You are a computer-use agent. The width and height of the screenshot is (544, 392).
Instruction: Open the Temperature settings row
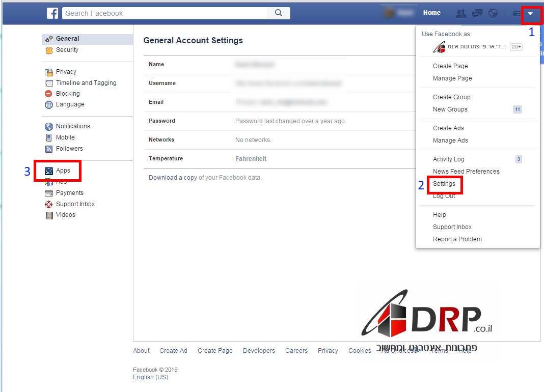pos(280,159)
